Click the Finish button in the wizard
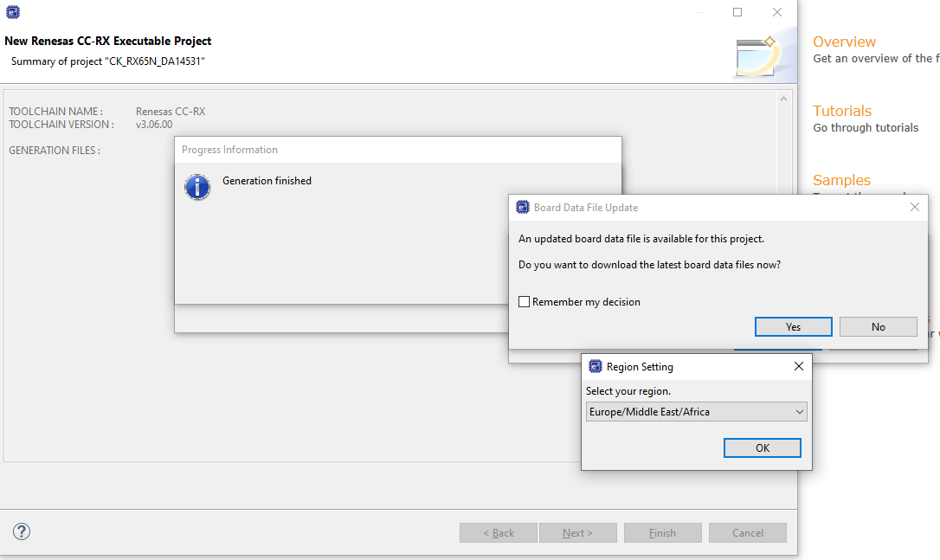The image size is (940, 560). click(x=662, y=532)
